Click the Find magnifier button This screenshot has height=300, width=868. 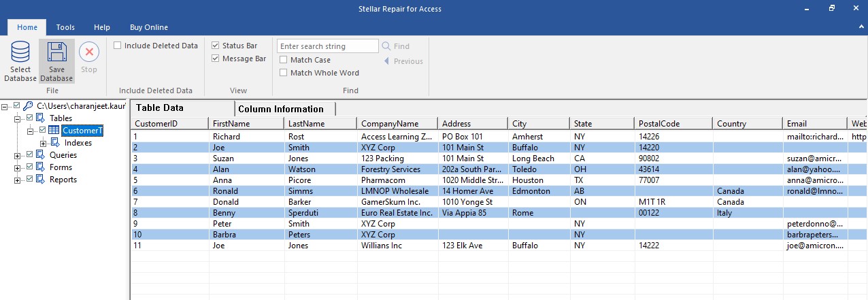(x=396, y=46)
